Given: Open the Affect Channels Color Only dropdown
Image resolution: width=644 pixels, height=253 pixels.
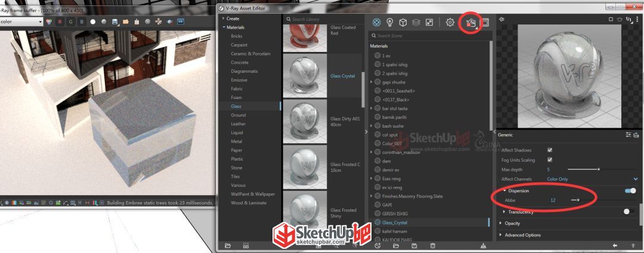Looking at the screenshot, I should [593, 179].
